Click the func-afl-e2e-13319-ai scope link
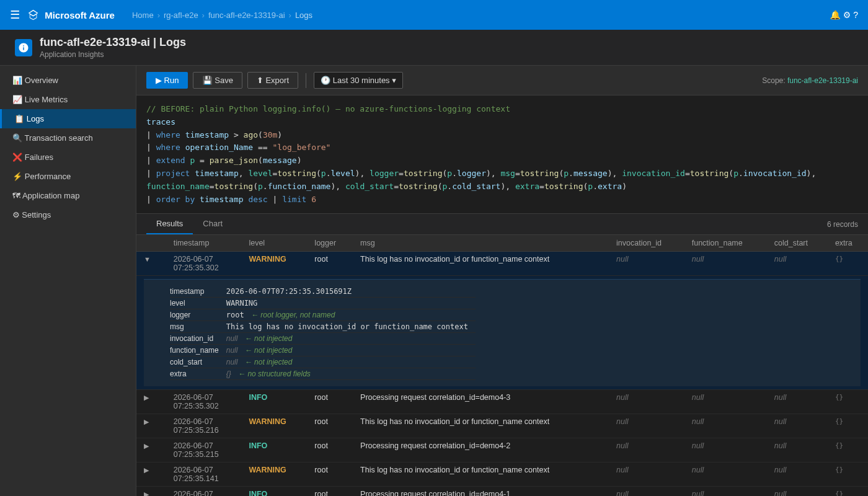This screenshot has width=868, height=496. click(x=823, y=81)
